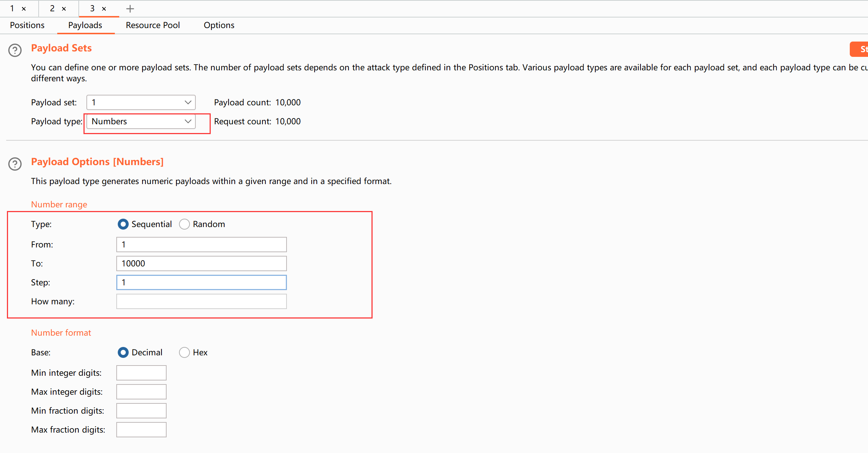
Task: Switch to attack tab 1
Action: [12, 8]
